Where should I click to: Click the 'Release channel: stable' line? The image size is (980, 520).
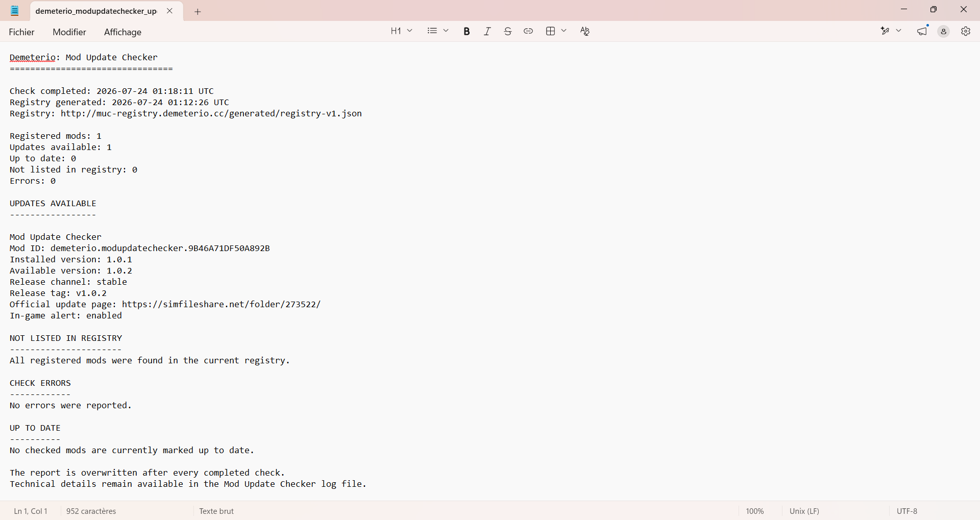[x=68, y=282]
